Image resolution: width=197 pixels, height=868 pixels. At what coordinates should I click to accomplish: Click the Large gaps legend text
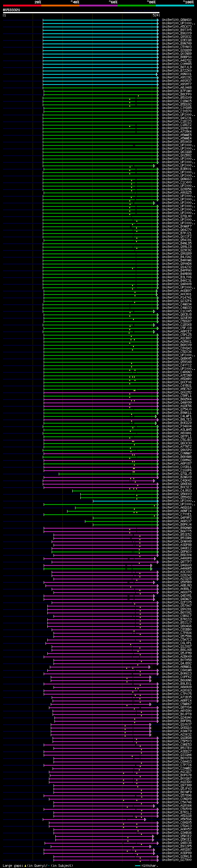[38, 865]
